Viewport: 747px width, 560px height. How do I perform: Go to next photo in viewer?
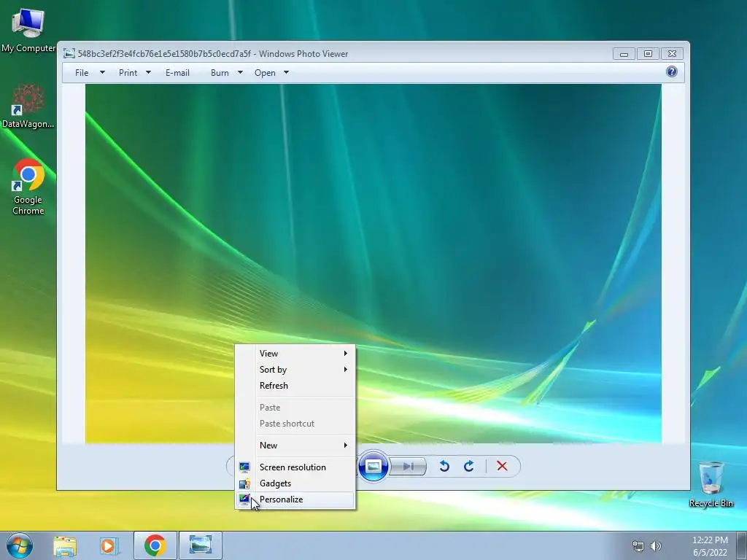click(x=408, y=466)
